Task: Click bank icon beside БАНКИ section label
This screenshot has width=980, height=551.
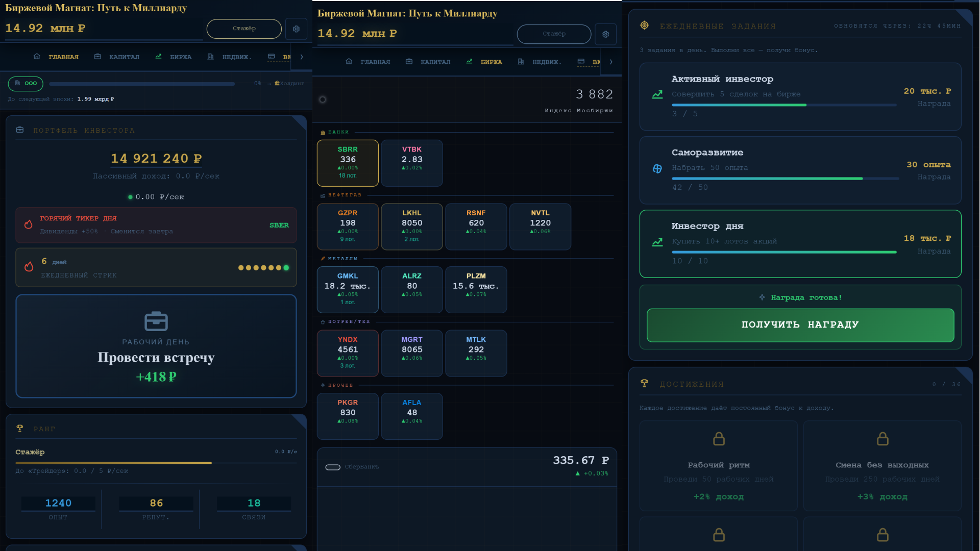Action: pos(323,132)
